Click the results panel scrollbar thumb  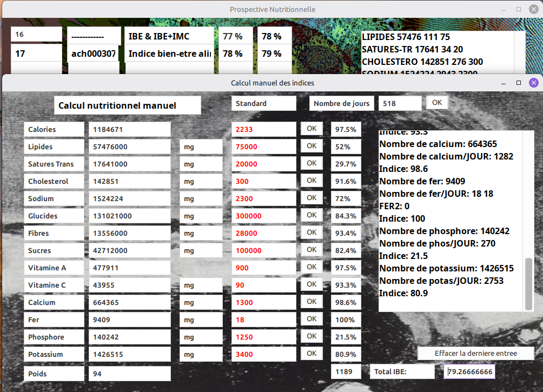(528, 284)
